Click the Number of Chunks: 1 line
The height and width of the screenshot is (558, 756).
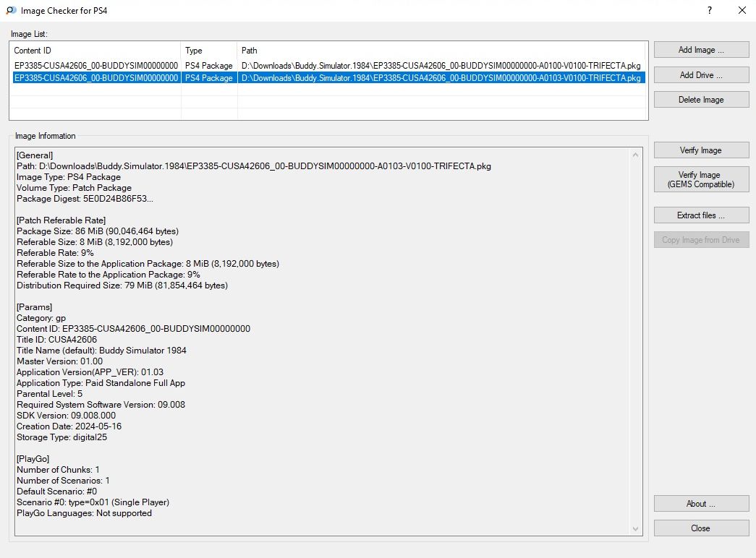58,469
